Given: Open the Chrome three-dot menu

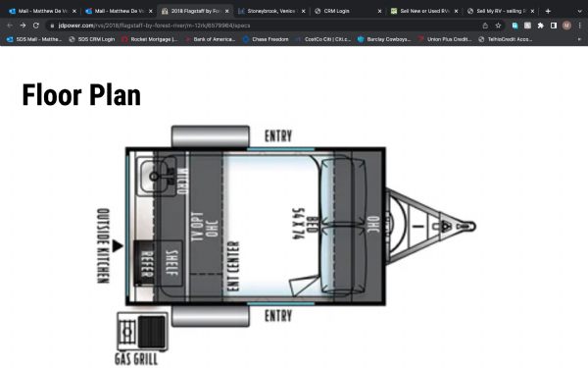Looking at the screenshot, I should pos(580,26).
